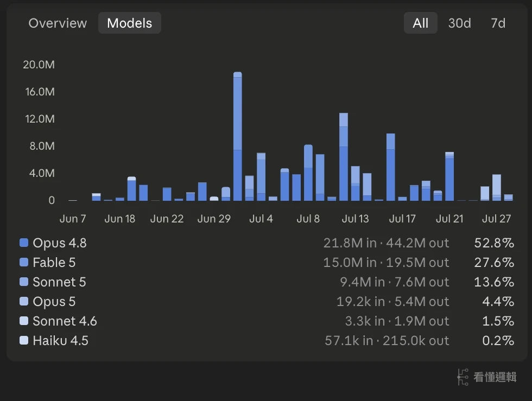Viewport: 532px width, 401px height.
Task: Click the Jul 13 tall bar
Action: click(343, 157)
